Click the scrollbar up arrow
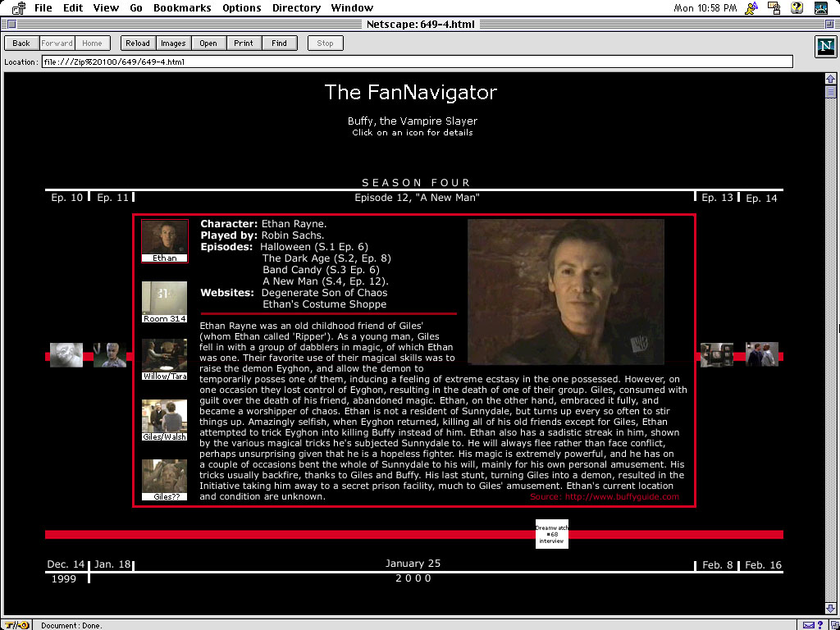 [830, 79]
